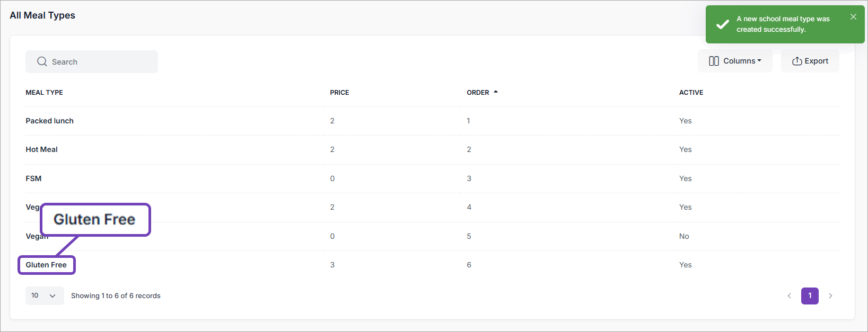The width and height of the screenshot is (868, 332).
Task: Open the Hot Meal row
Action: point(42,149)
